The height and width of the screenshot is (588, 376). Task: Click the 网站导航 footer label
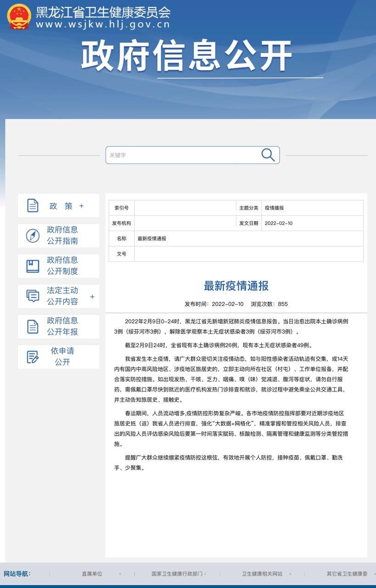17,574
